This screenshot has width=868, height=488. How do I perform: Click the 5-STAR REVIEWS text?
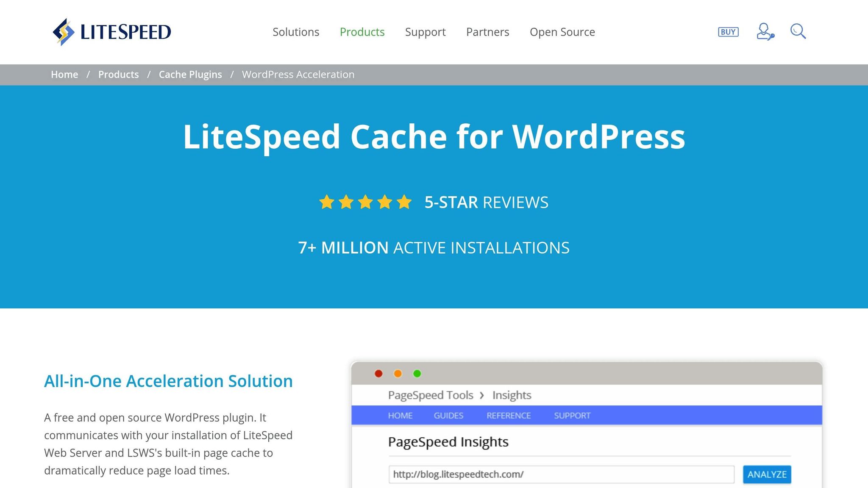tap(487, 202)
